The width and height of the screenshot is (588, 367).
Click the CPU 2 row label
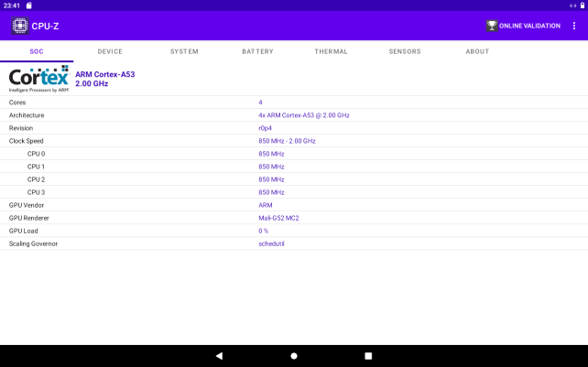36,179
